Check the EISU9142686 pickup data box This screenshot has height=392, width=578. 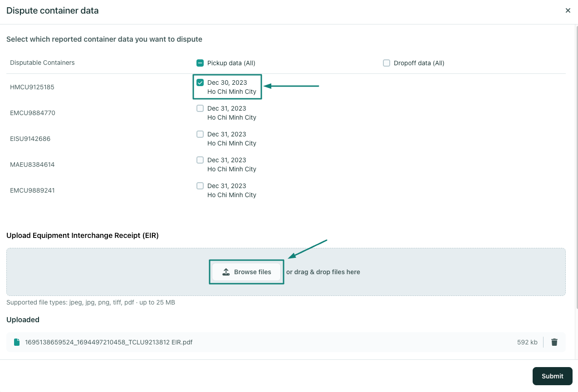(200, 134)
